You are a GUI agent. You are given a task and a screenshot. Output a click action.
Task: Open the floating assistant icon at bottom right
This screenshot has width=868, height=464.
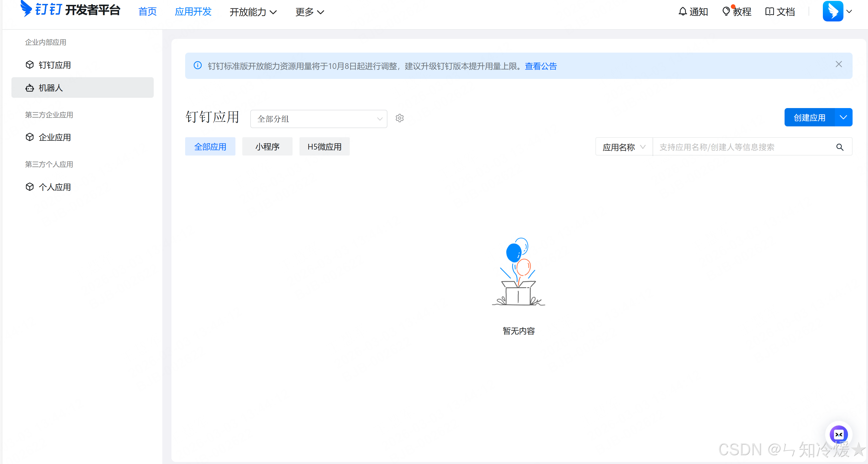pyautogui.click(x=839, y=434)
